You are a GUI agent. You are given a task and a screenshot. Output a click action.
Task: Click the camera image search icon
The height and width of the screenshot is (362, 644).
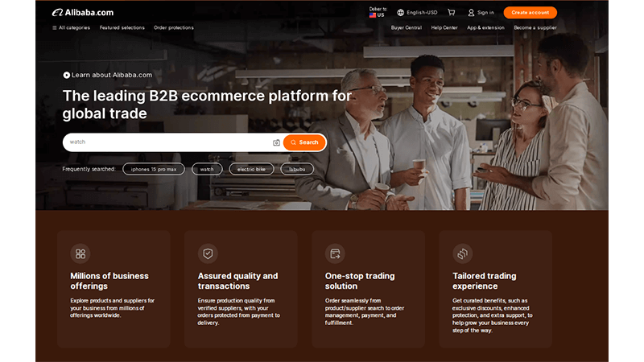(x=276, y=142)
